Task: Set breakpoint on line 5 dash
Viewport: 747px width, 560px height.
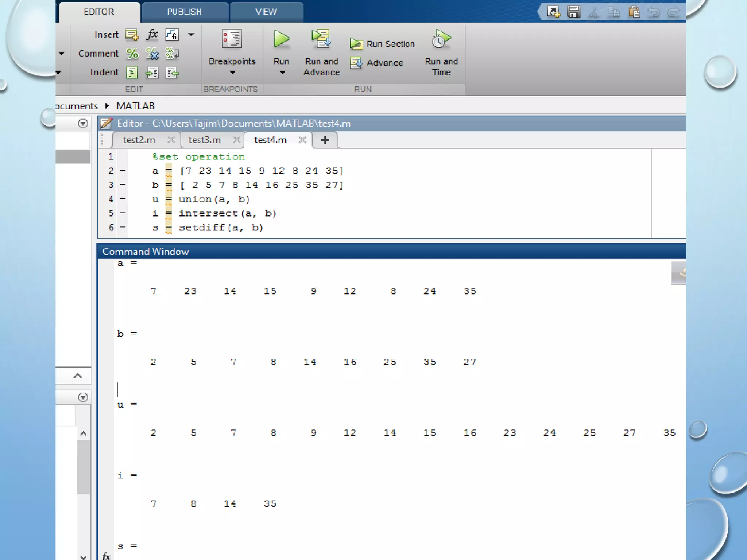Action: click(x=123, y=213)
